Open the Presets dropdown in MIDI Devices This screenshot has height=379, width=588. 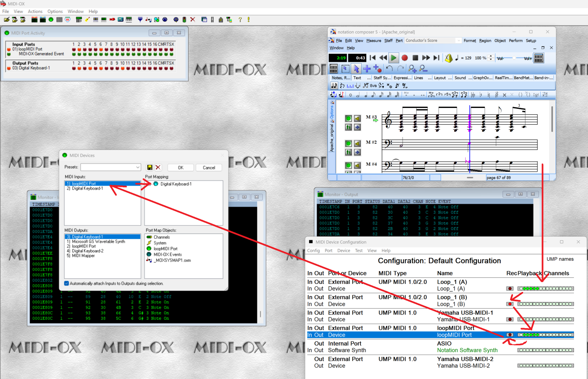[x=138, y=167]
